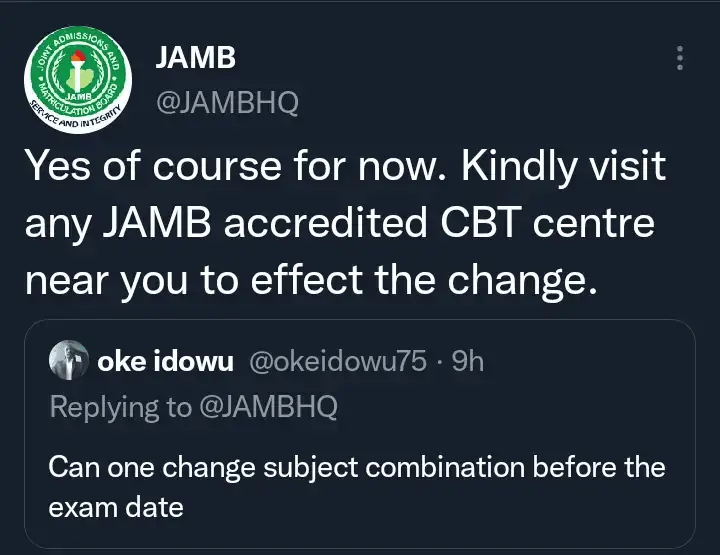Image resolution: width=720 pixels, height=555 pixels.
Task: Click 'near you to effect the change' line
Action: 312,280
